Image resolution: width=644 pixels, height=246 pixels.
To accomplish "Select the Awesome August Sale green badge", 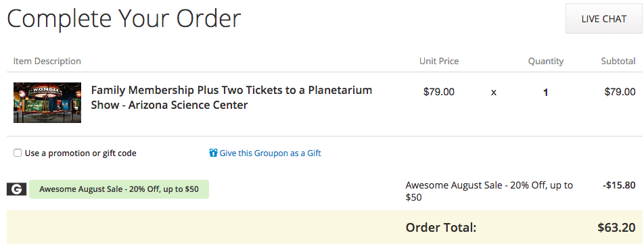I will tap(119, 189).
